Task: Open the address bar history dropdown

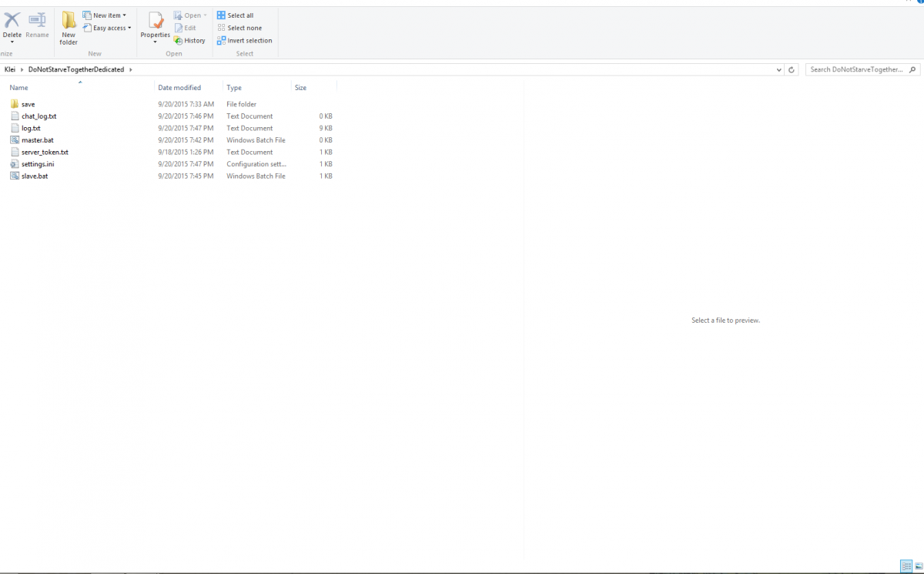Action: pos(780,69)
